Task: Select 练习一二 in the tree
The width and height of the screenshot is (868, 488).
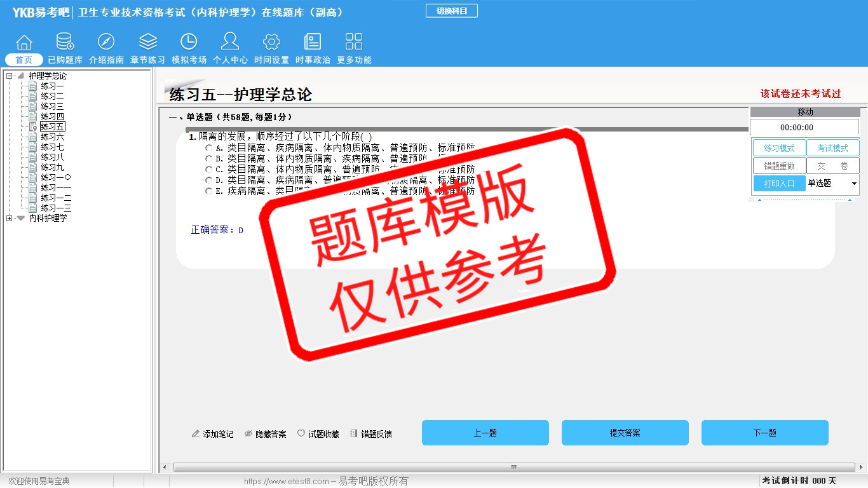Action: point(56,198)
